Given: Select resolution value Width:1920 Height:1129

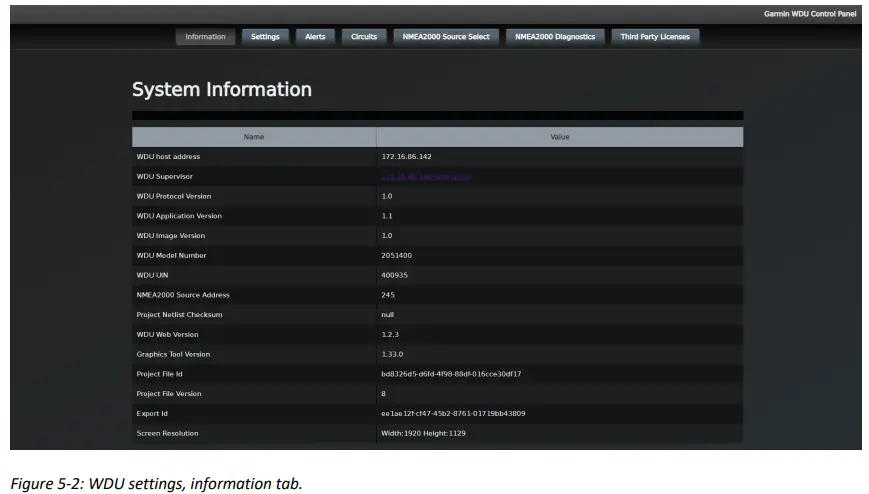Looking at the screenshot, I should (423, 434).
